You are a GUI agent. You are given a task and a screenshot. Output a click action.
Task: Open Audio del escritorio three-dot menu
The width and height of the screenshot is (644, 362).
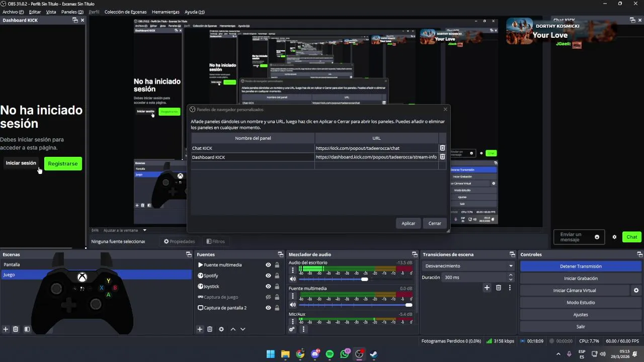292,270
